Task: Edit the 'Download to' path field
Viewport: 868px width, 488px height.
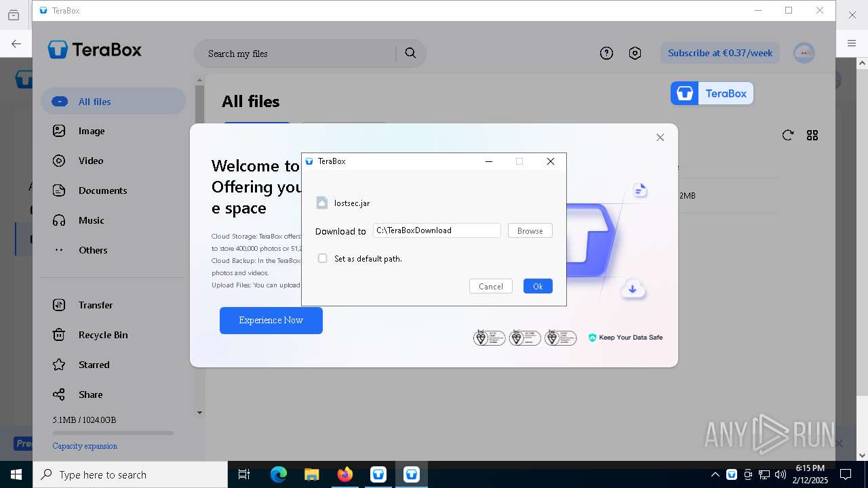Action: (x=437, y=230)
